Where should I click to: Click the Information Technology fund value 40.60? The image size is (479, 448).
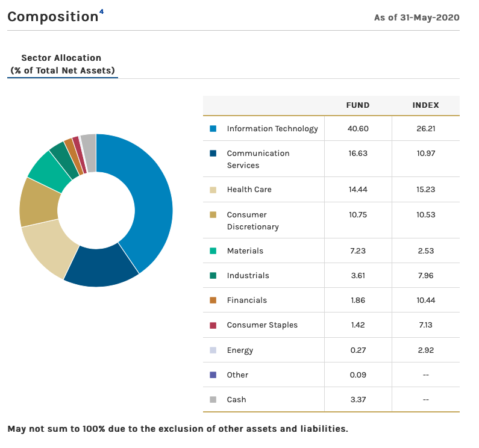click(358, 128)
